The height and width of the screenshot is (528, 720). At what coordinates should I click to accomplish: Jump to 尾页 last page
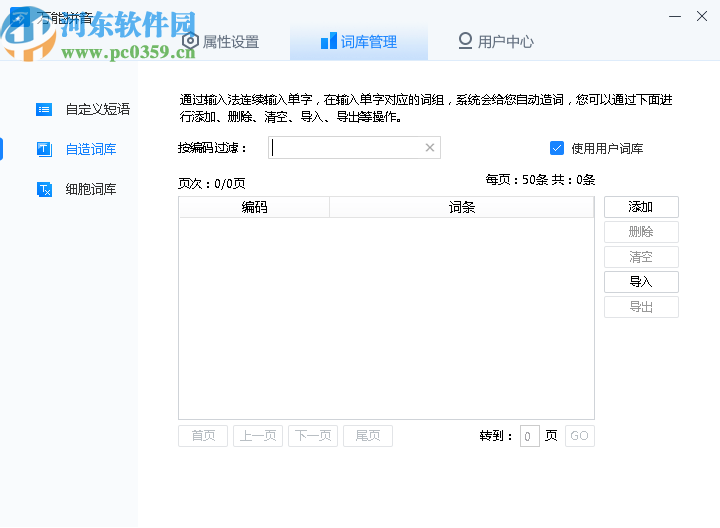point(368,436)
